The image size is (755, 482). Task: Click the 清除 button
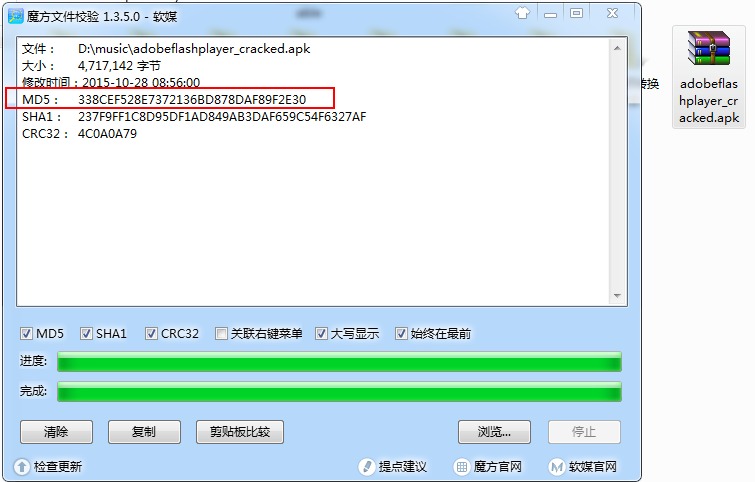pyautogui.click(x=56, y=432)
